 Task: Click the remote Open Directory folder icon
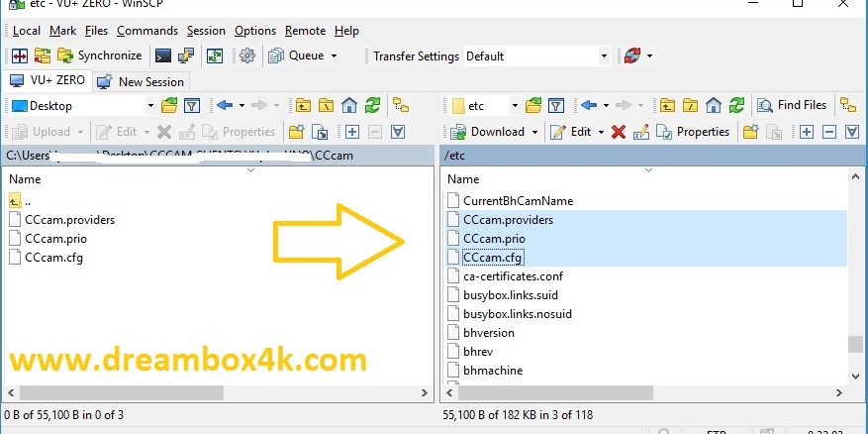pyautogui.click(x=533, y=105)
